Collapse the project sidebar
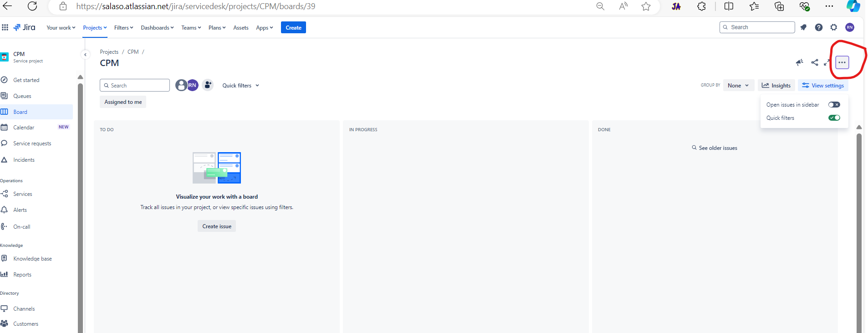 click(85, 55)
